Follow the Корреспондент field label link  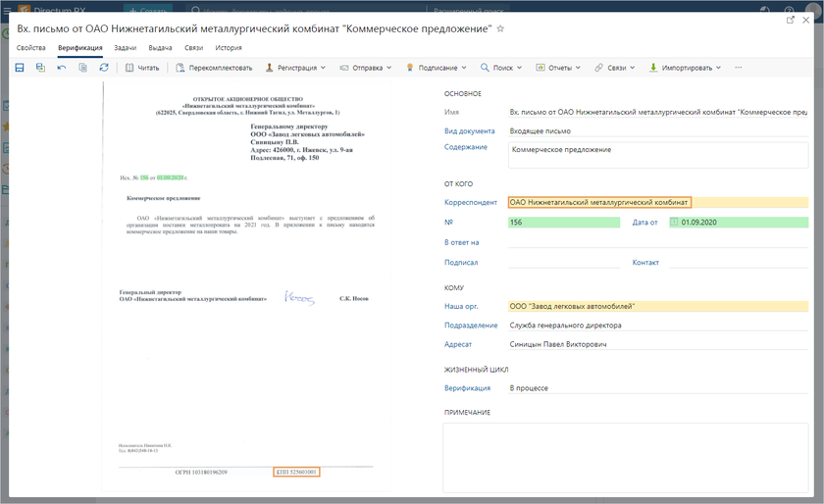tap(470, 202)
